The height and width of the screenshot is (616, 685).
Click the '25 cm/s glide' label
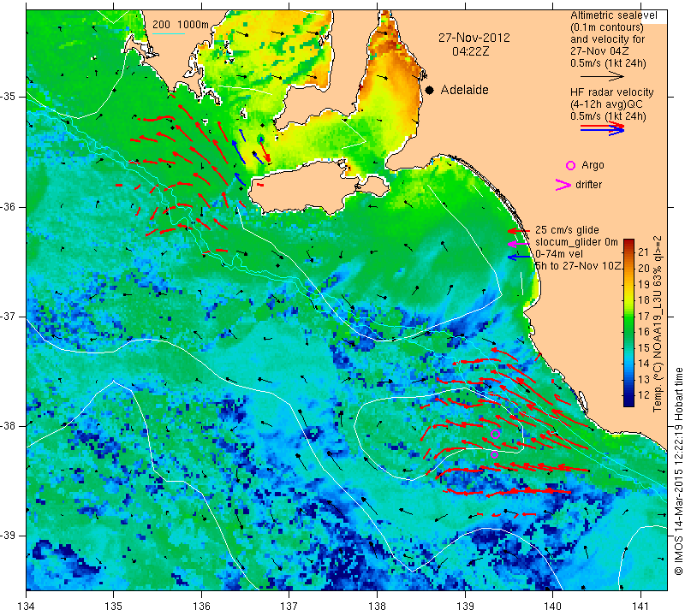(x=567, y=230)
